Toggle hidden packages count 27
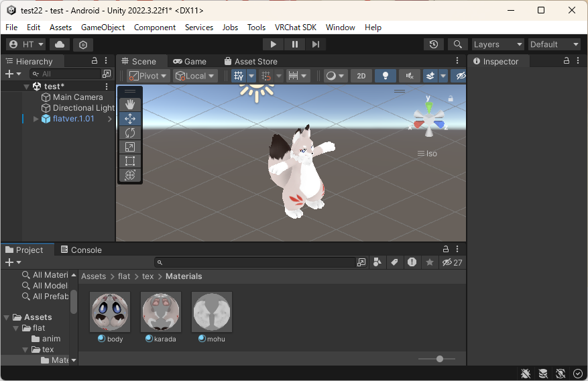This screenshot has width=588, height=381. pos(452,262)
